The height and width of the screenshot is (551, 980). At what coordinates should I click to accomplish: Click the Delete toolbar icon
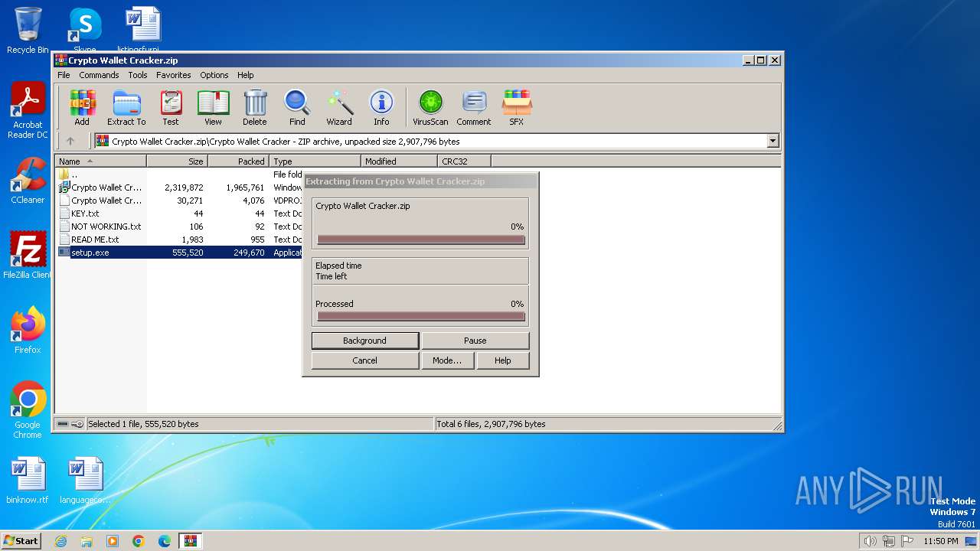pyautogui.click(x=255, y=108)
